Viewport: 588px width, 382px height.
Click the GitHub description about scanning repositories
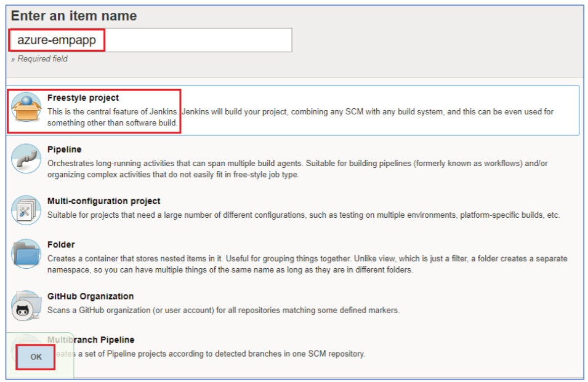tap(224, 310)
